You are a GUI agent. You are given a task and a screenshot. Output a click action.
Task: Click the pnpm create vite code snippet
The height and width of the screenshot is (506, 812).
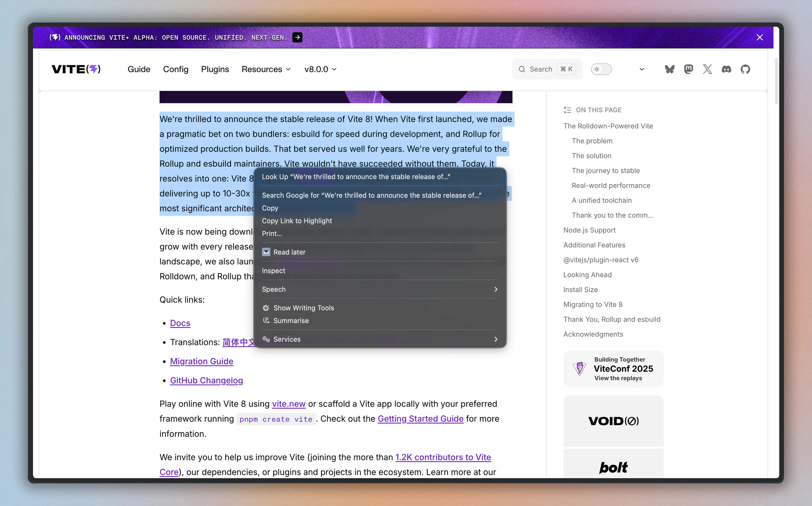(276, 419)
